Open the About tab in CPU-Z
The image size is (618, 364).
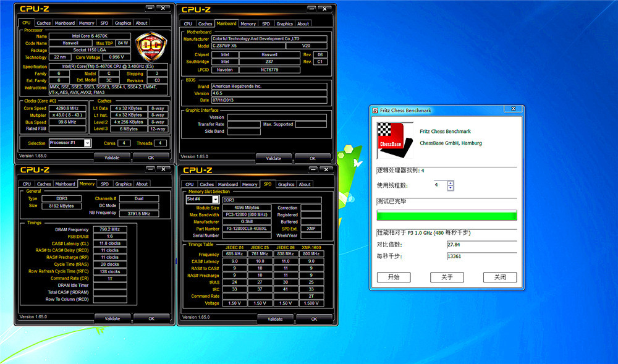[x=142, y=22]
